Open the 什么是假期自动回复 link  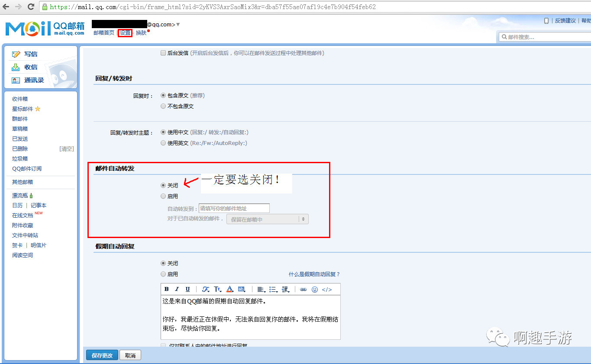314,274
